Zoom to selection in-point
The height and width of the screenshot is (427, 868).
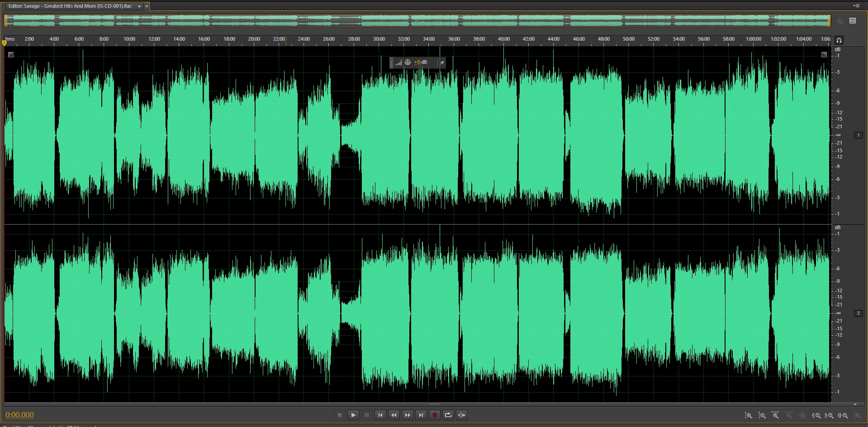[816, 415]
